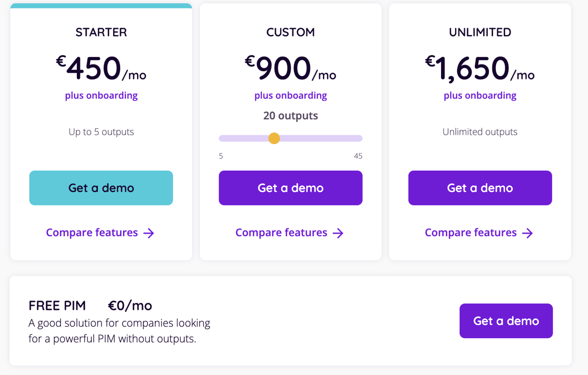Image resolution: width=588 pixels, height=375 pixels.
Task: Select the UNLIMITED plan heading
Action: pyautogui.click(x=480, y=32)
